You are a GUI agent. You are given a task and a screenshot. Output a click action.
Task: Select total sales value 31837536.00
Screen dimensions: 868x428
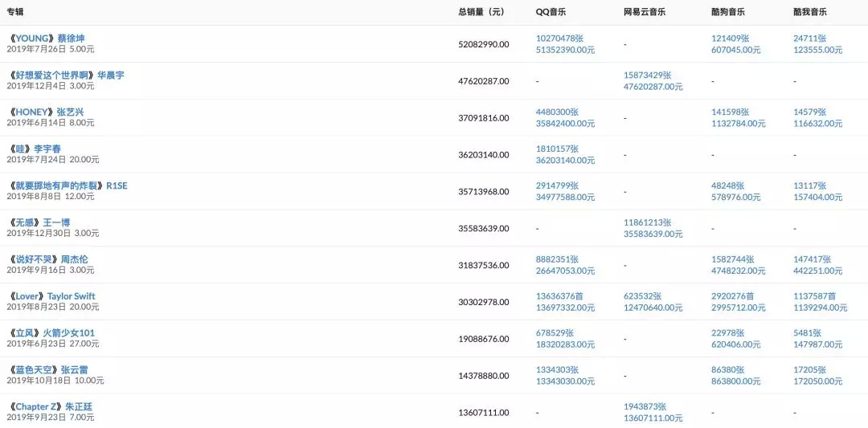(x=484, y=266)
